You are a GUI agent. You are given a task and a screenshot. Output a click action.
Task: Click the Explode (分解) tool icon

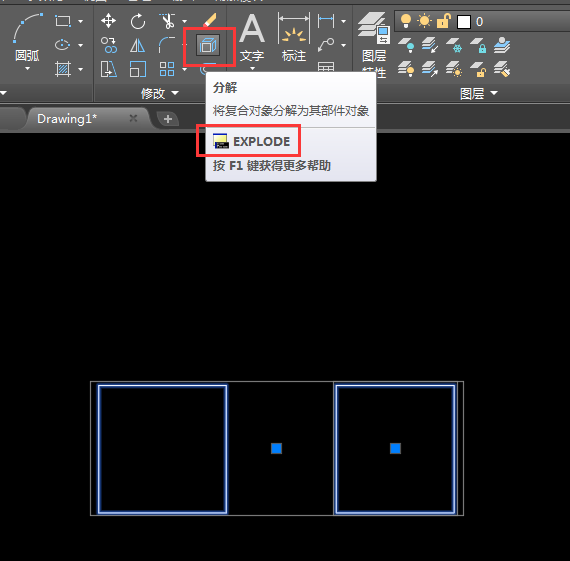point(208,45)
